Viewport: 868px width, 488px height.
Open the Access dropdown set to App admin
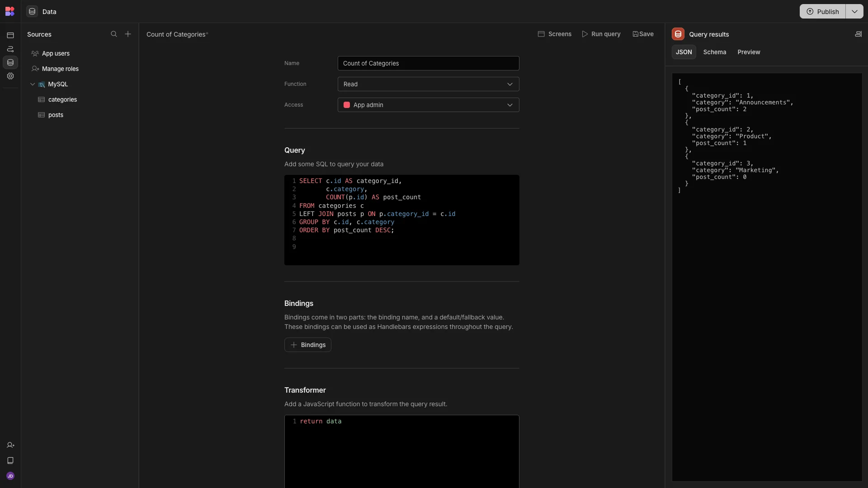(x=428, y=105)
